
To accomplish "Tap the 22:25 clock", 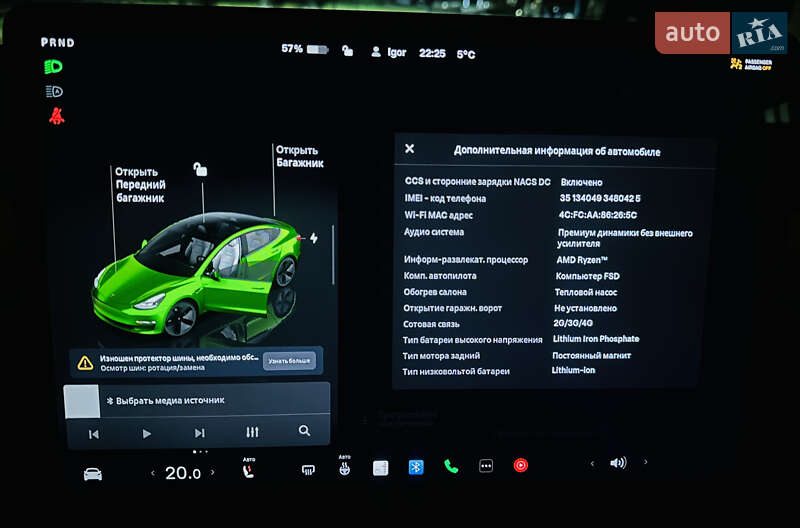I will [432, 53].
